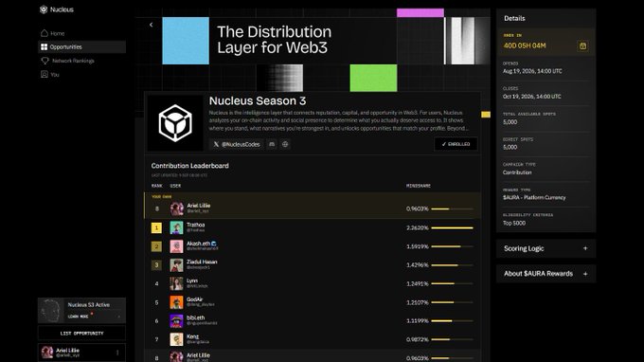Click Keng's avatar
Image resolution: width=644 pixels, height=362 pixels.
tap(176, 339)
